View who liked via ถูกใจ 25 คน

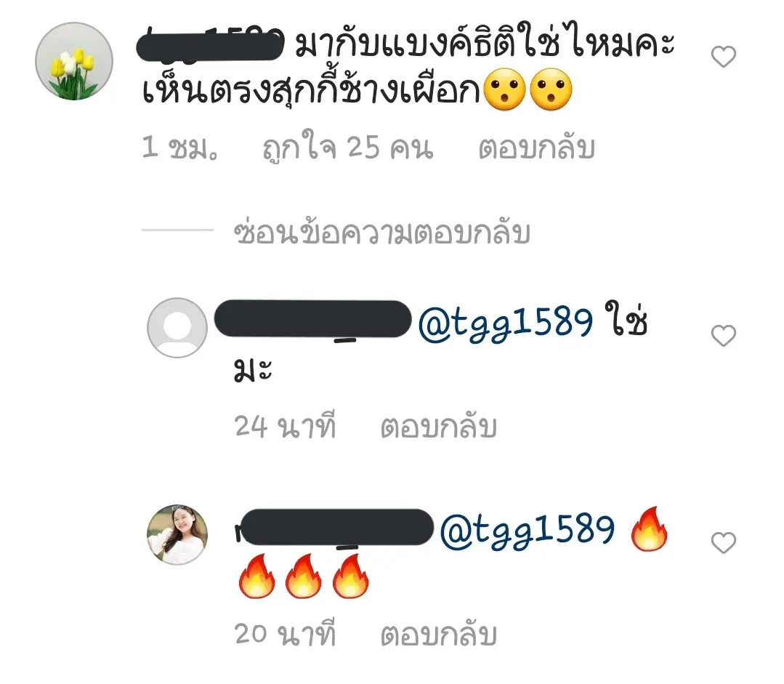tap(348, 148)
